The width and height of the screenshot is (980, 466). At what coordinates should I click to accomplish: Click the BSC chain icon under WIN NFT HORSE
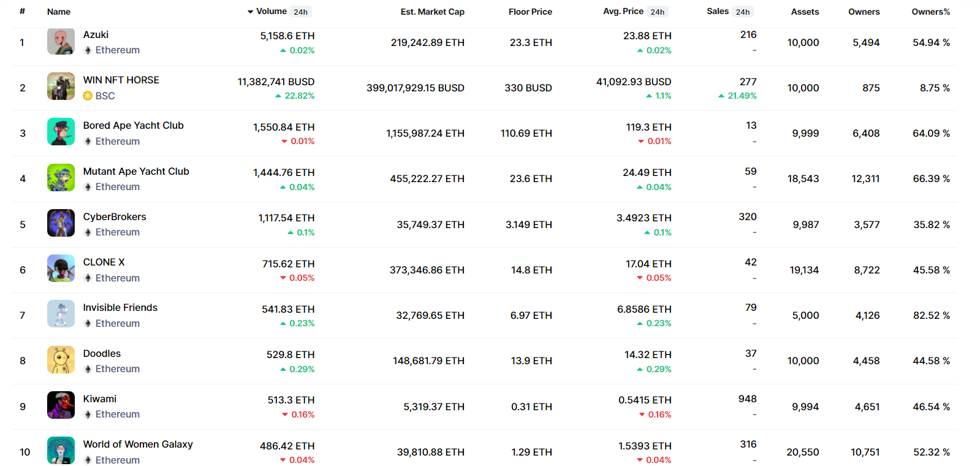(x=88, y=96)
